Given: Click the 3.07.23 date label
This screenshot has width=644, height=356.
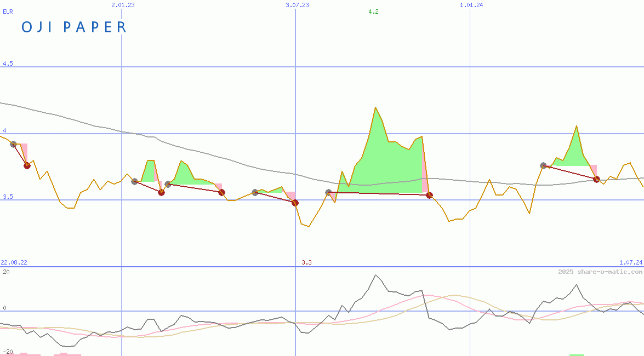Looking at the screenshot, I should tap(298, 5).
